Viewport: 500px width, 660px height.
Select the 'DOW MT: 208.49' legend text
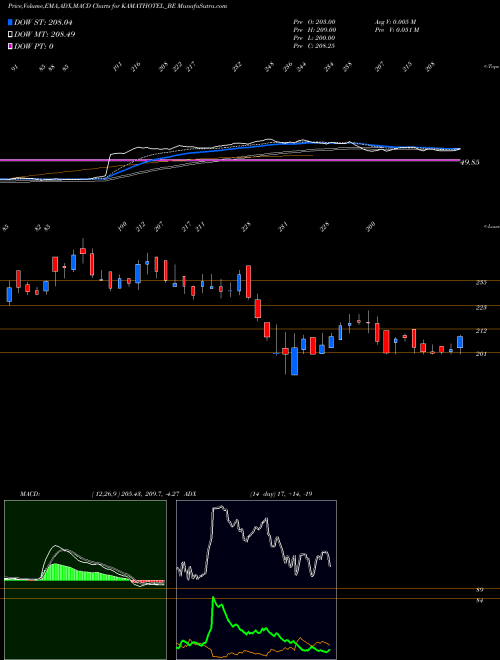[45, 34]
